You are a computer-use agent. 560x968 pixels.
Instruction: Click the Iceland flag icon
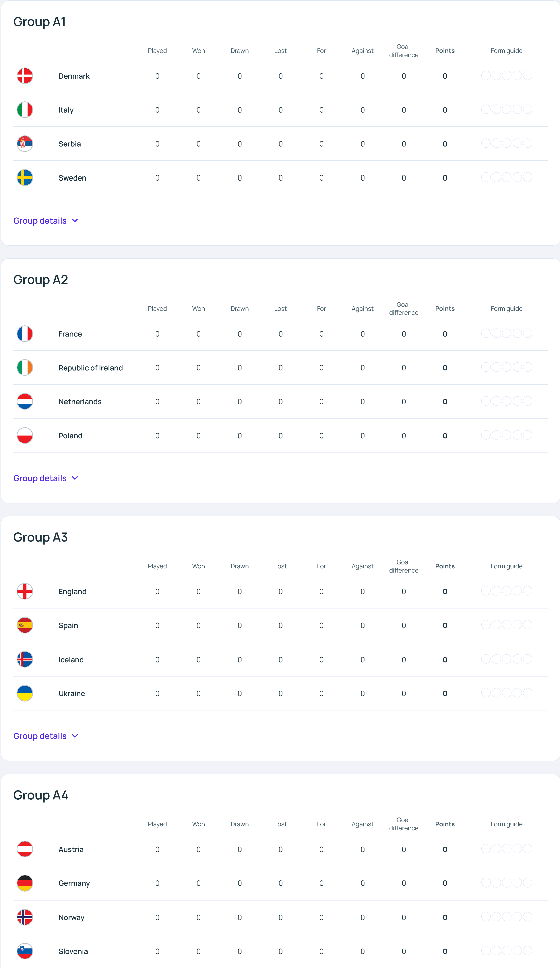click(25, 660)
